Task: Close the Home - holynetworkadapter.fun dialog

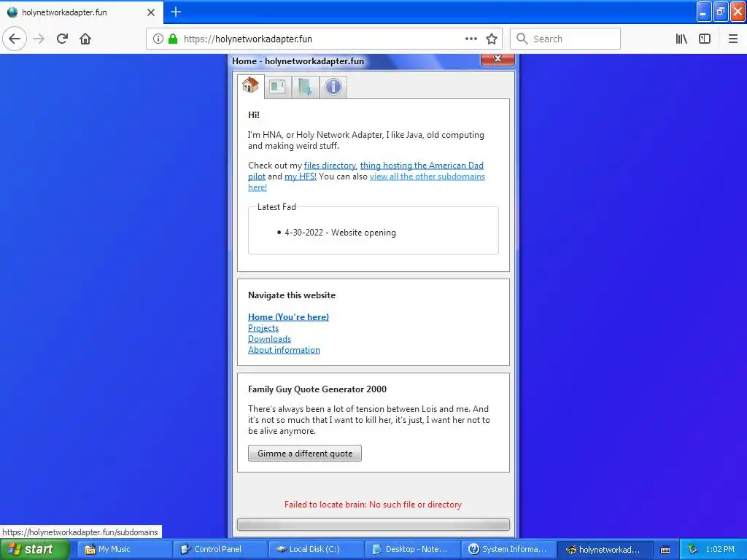Action: pyautogui.click(x=498, y=58)
